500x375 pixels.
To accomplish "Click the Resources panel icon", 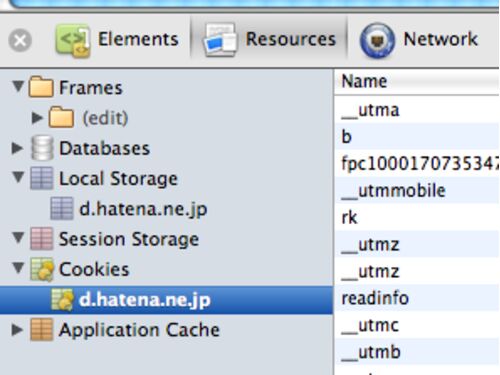I will 220,40.
